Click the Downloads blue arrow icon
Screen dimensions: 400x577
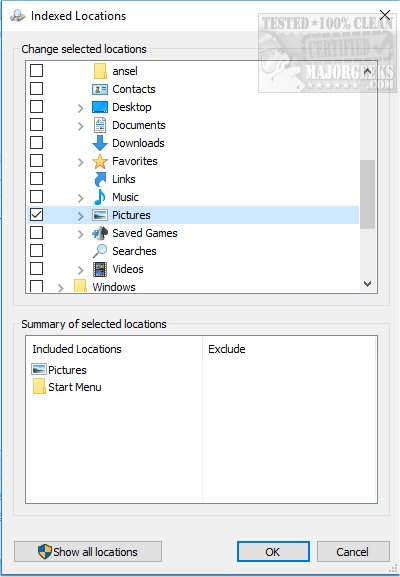point(100,143)
